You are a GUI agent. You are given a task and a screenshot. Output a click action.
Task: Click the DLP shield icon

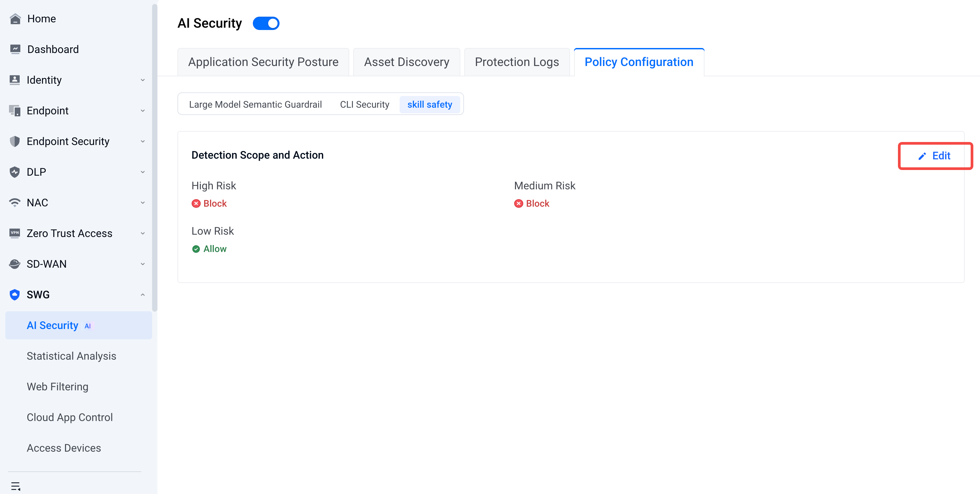pos(15,172)
